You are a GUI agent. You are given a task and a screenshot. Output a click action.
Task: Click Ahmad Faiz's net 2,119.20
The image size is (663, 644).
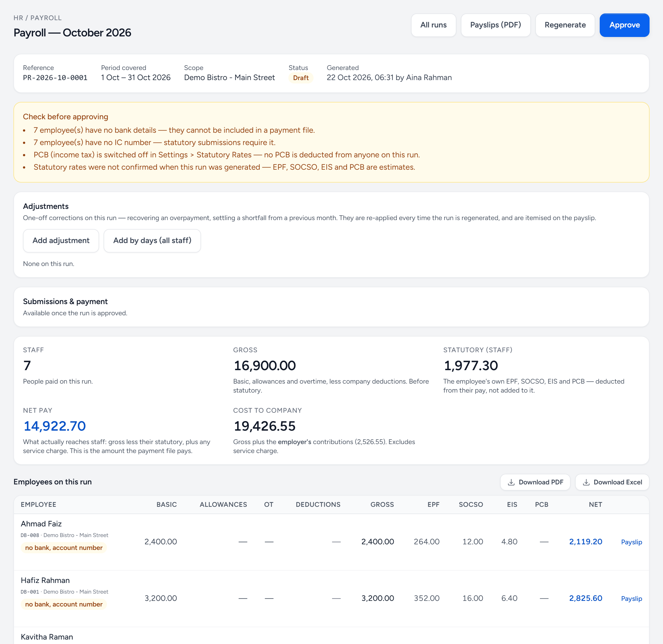(x=585, y=542)
